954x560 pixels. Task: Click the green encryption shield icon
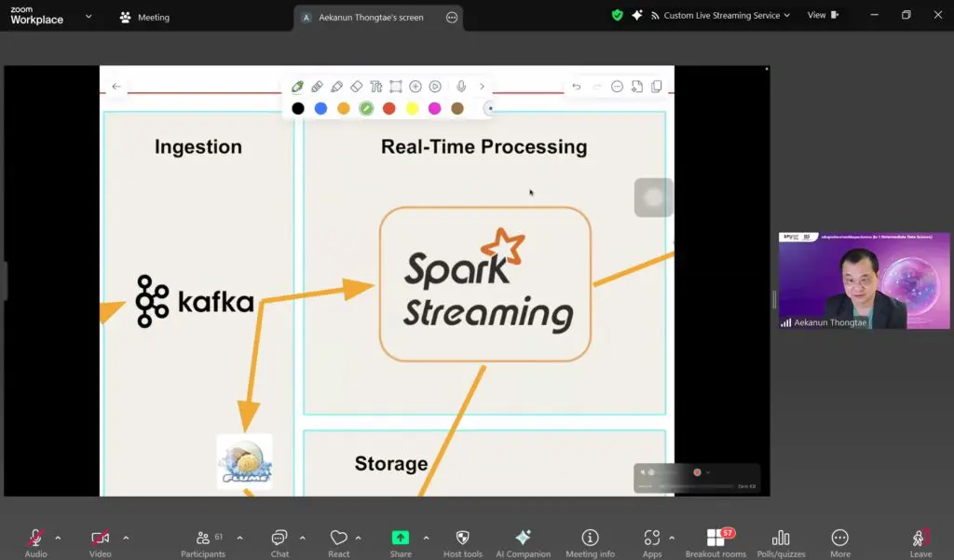pyautogui.click(x=617, y=15)
